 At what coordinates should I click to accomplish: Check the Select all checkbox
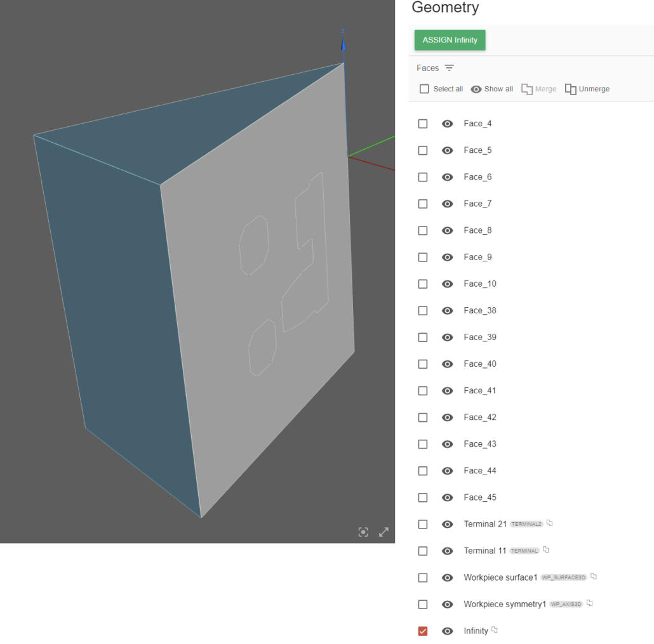(x=424, y=89)
